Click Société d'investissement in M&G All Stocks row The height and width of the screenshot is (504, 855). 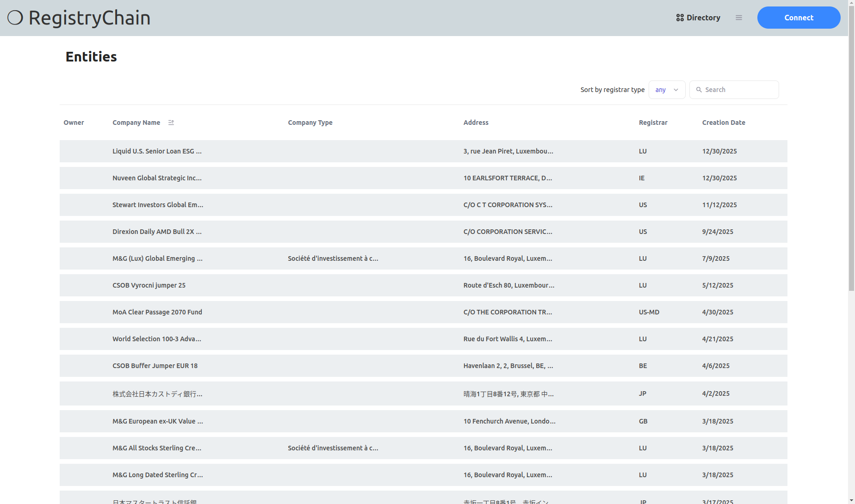click(x=333, y=448)
